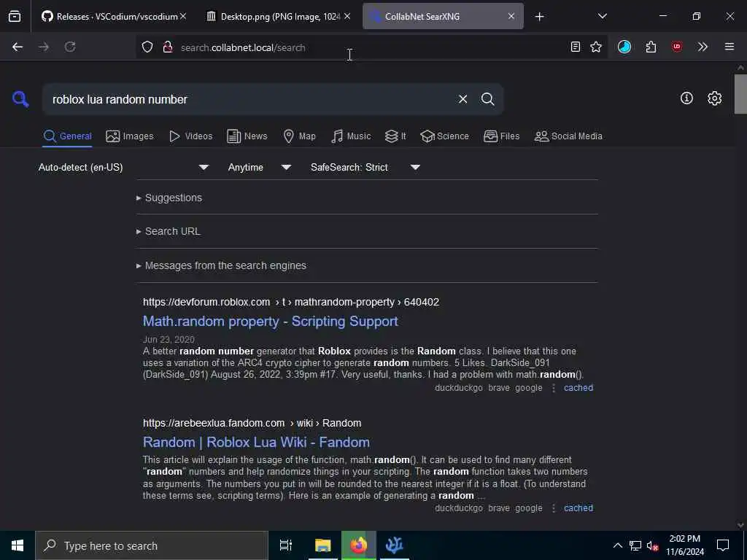The width and height of the screenshot is (747, 560).
Task: Open the tracking protection shield icon
Action: [x=147, y=47]
